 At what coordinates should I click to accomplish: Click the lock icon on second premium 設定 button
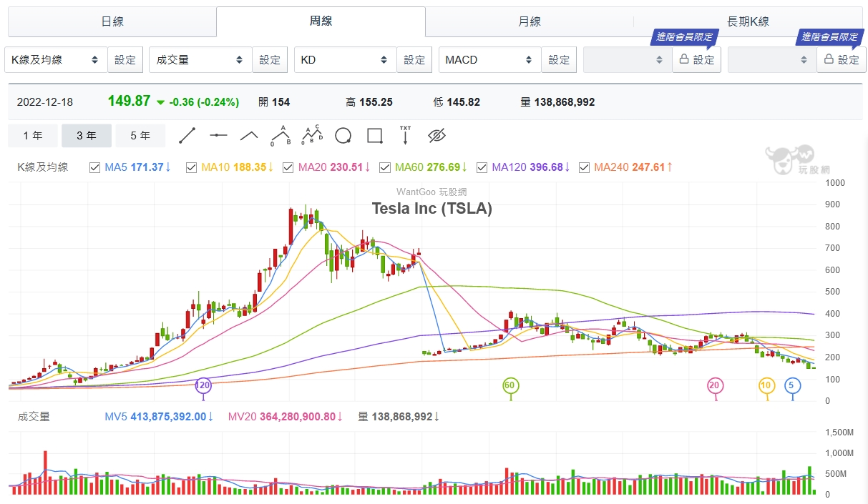[829, 60]
